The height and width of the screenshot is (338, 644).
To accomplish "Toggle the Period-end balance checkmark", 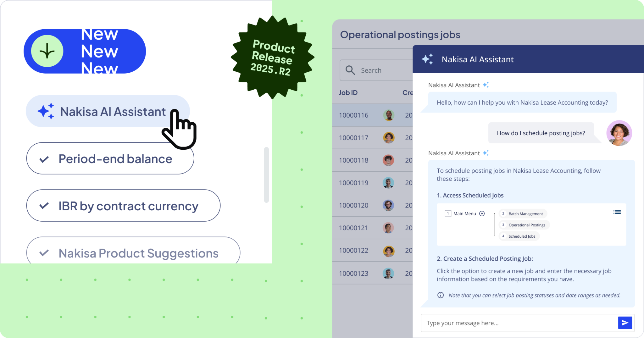I will point(45,159).
